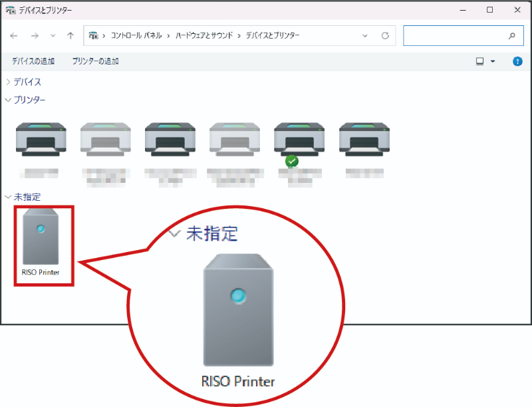
Task: Go up one folder level
Action: click(70, 36)
